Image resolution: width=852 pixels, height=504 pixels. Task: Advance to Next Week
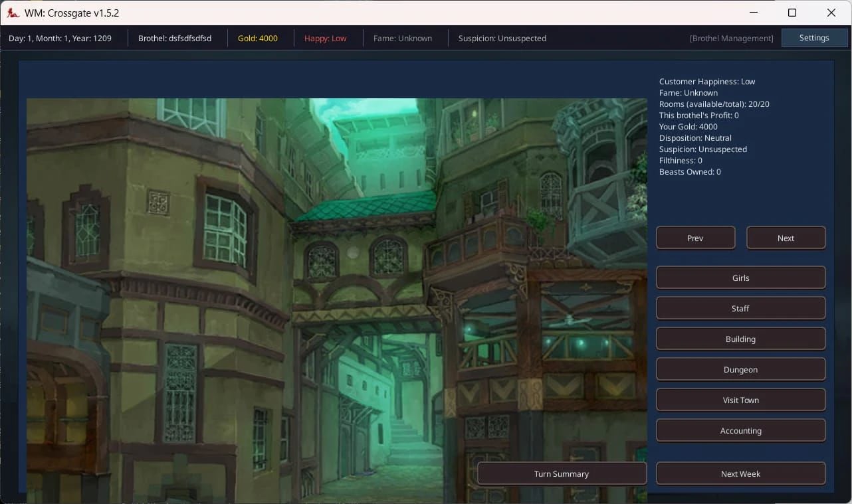pos(740,473)
